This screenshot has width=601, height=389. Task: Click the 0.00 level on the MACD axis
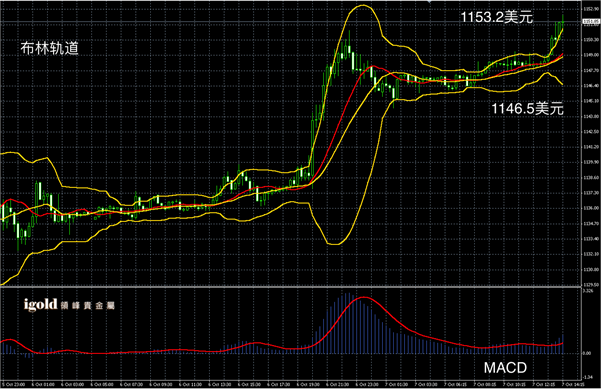click(587, 353)
